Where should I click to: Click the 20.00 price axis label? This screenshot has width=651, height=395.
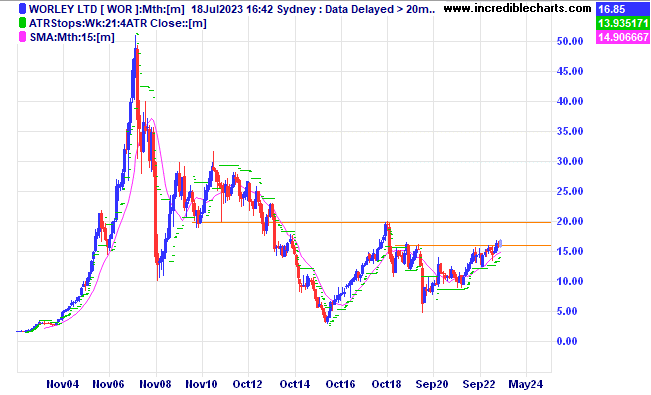click(570, 221)
